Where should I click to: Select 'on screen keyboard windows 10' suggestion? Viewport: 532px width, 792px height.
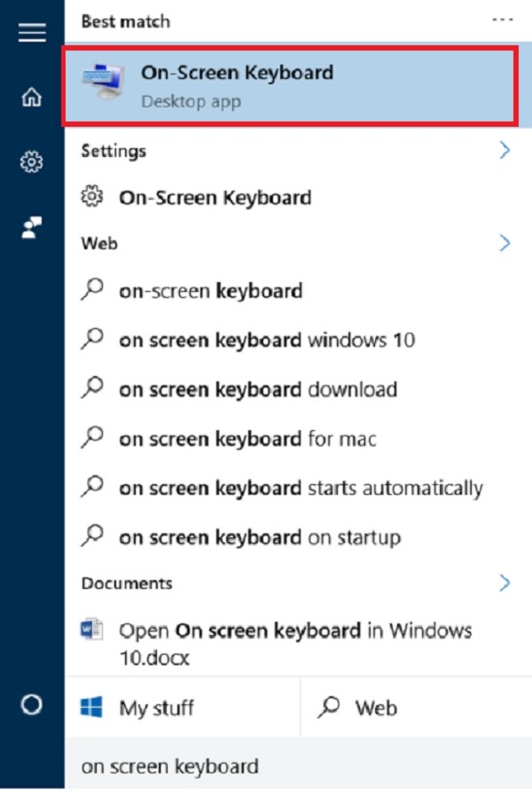(266, 340)
